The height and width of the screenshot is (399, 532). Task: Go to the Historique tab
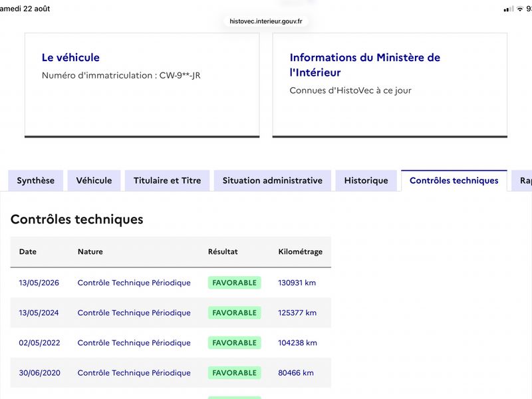click(366, 180)
